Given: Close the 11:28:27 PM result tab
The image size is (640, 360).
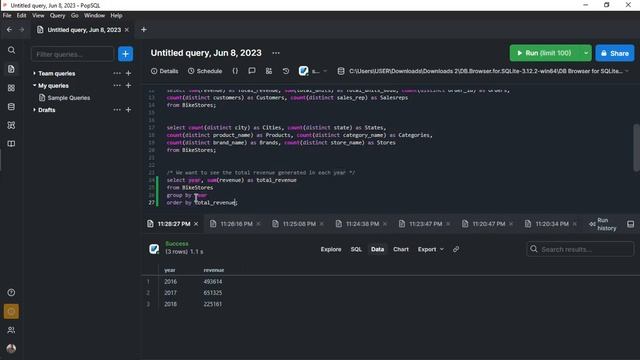Looking at the screenshot, I should click(x=196, y=224).
